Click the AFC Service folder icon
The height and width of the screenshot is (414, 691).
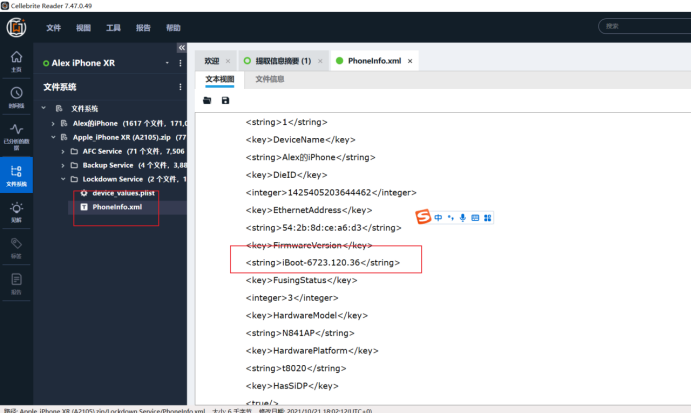click(74, 151)
